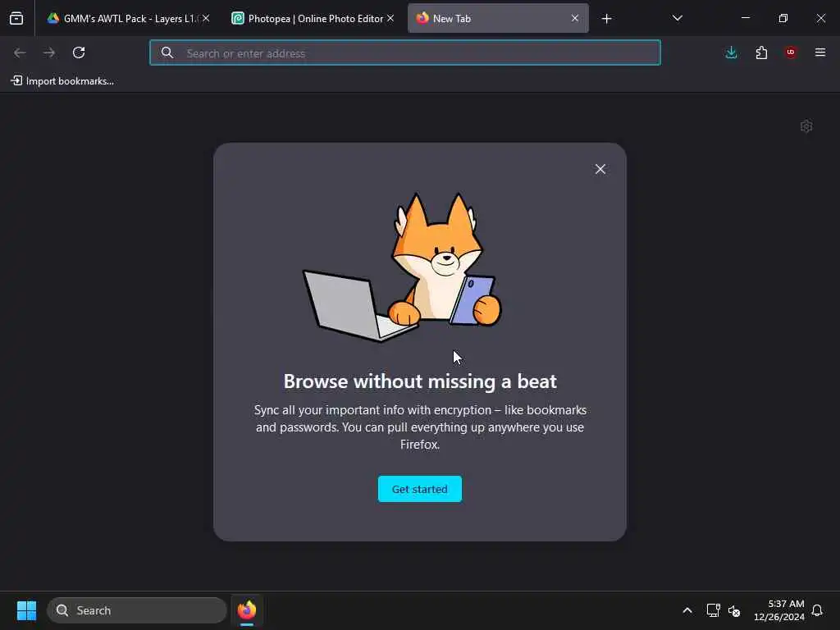Click the Browse without missing a beat heading
This screenshot has width=840, height=630.
click(420, 381)
